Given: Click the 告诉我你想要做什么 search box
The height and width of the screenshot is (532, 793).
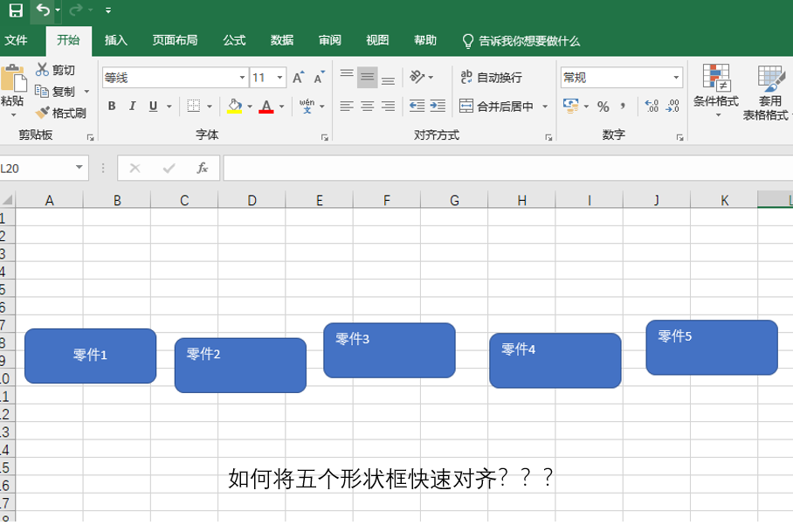Looking at the screenshot, I should click(521, 41).
